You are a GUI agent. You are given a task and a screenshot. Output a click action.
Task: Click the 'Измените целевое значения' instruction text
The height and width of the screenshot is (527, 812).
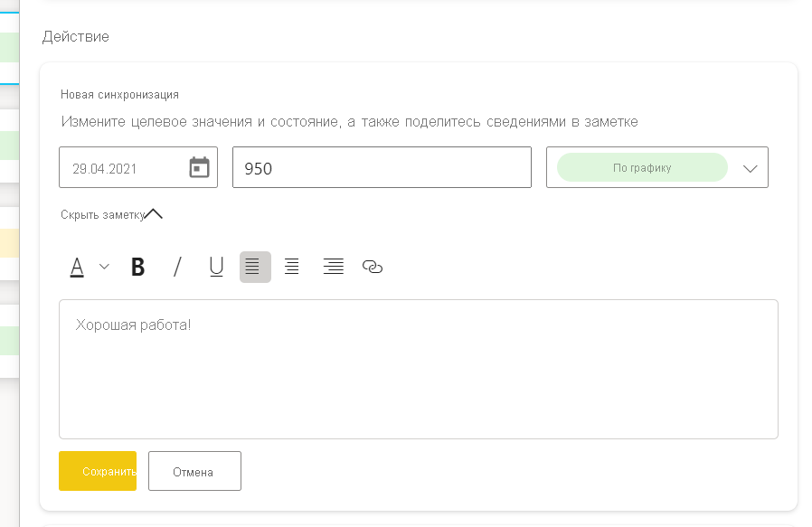click(x=350, y=122)
